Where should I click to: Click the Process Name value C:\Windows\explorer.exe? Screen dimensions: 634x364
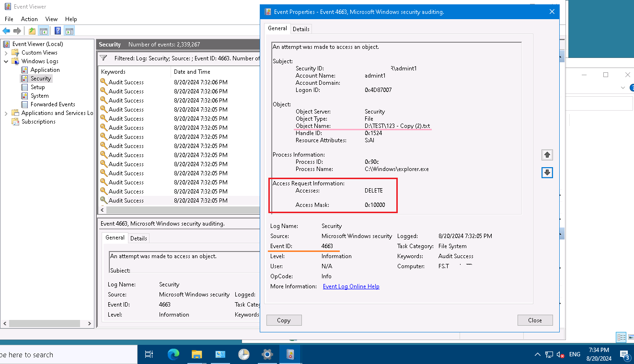coord(397,169)
